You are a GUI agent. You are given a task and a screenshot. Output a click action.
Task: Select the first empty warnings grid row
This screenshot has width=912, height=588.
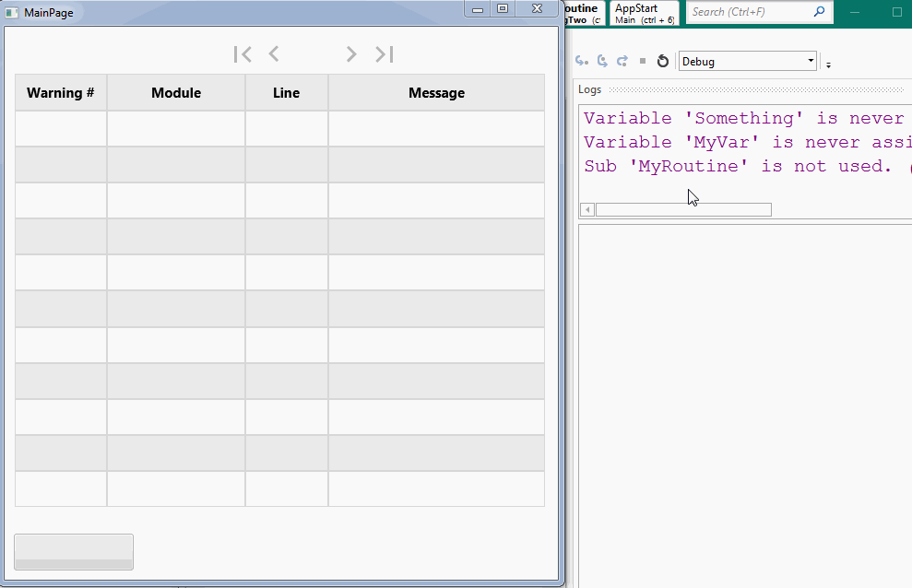(x=277, y=128)
